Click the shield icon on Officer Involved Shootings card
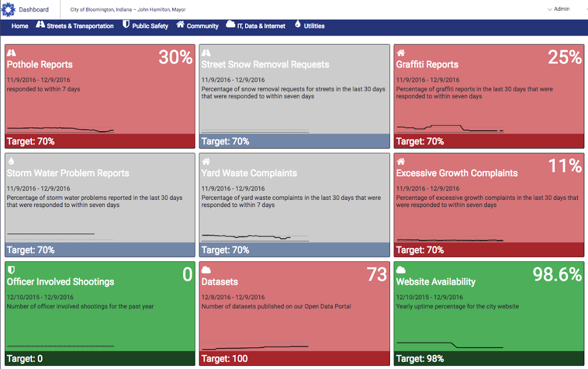Viewport: 588px width, 369px height. click(x=11, y=270)
